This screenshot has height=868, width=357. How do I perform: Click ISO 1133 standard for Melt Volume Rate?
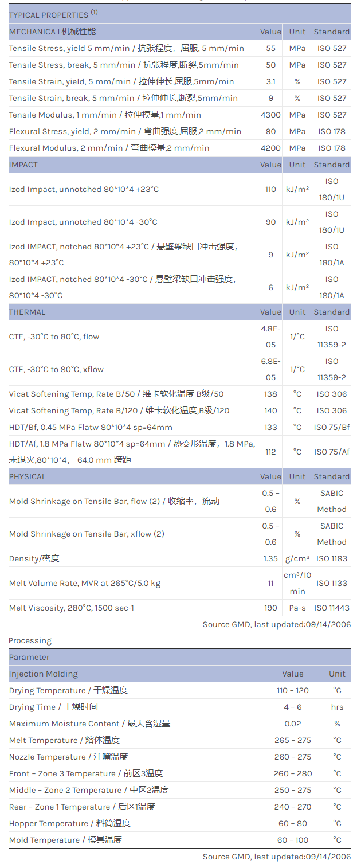click(x=331, y=583)
